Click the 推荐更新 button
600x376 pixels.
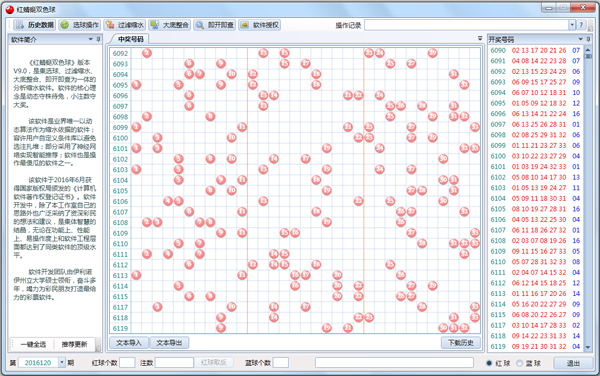click(x=75, y=344)
